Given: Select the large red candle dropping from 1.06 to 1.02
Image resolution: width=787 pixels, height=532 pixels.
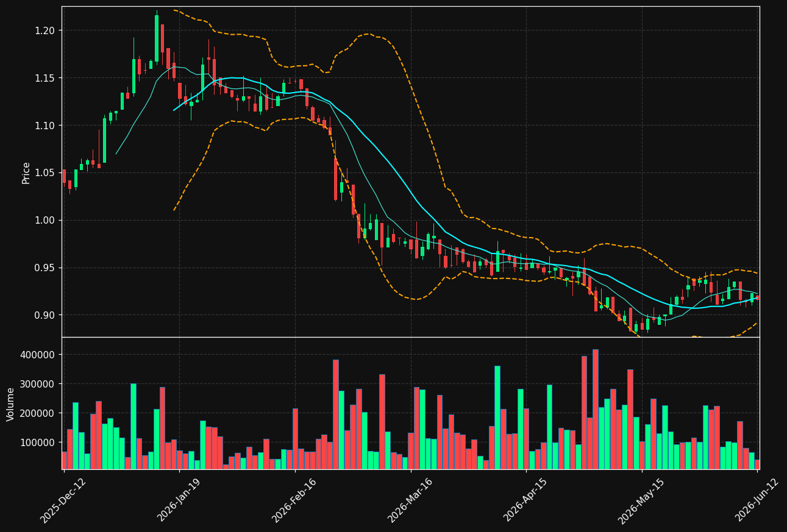Looking at the screenshot, I should tap(336, 179).
